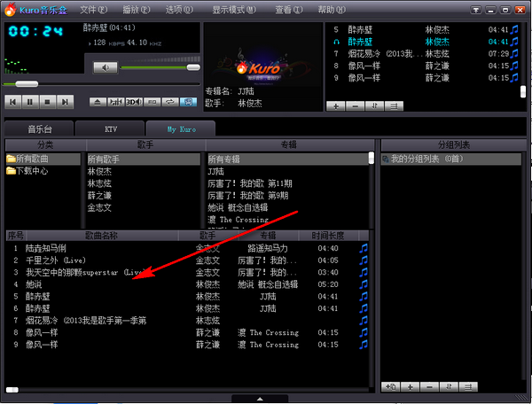Image resolution: width=532 pixels, height=404 pixels.
Task: Click the sort button under the group list
Action: 449,386
